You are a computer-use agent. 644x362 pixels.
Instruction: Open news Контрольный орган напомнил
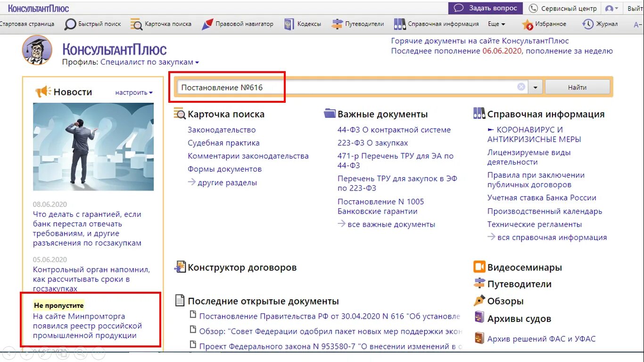(91, 279)
